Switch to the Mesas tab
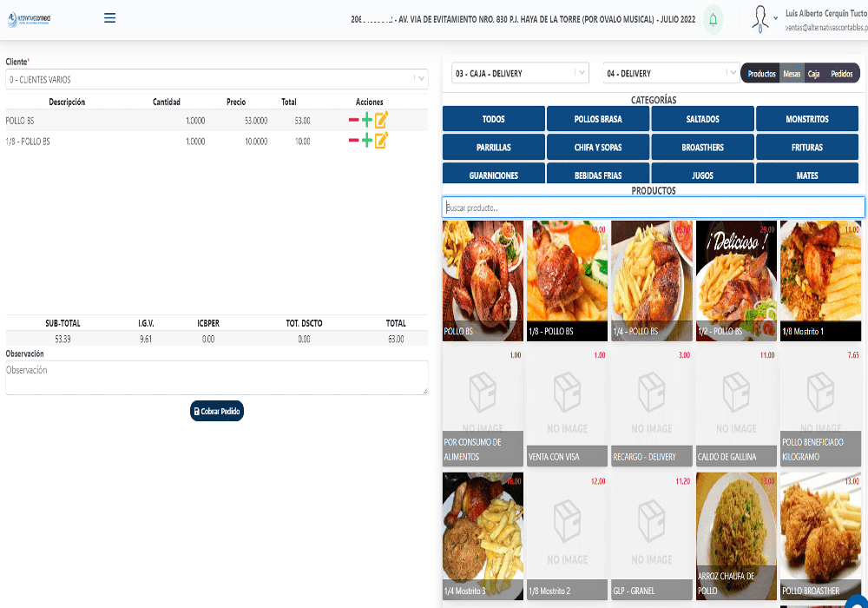 click(791, 74)
